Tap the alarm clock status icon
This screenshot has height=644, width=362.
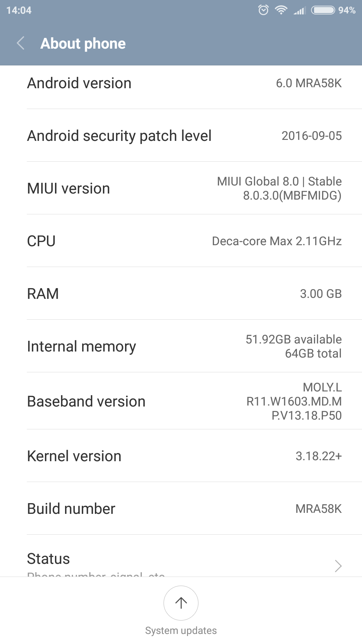(x=263, y=10)
